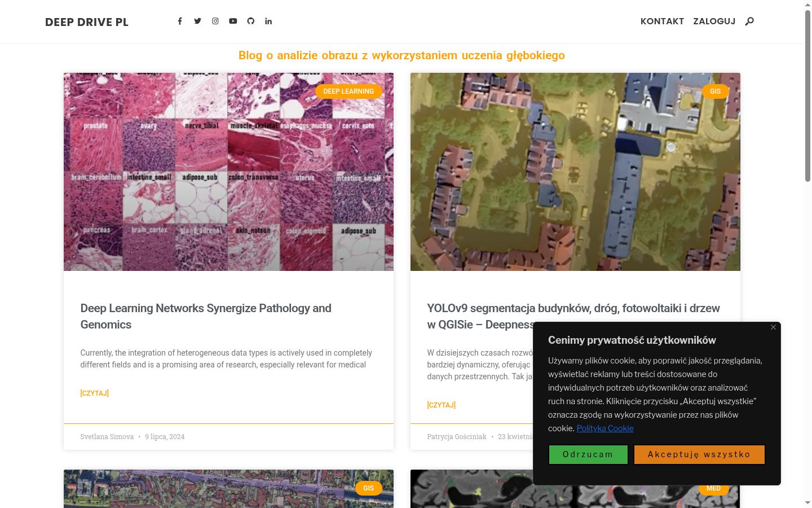Viewport: 812px width, 508px height.
Task: Open the pathology tissue thumbnail image
Action: tap(228, 172)
